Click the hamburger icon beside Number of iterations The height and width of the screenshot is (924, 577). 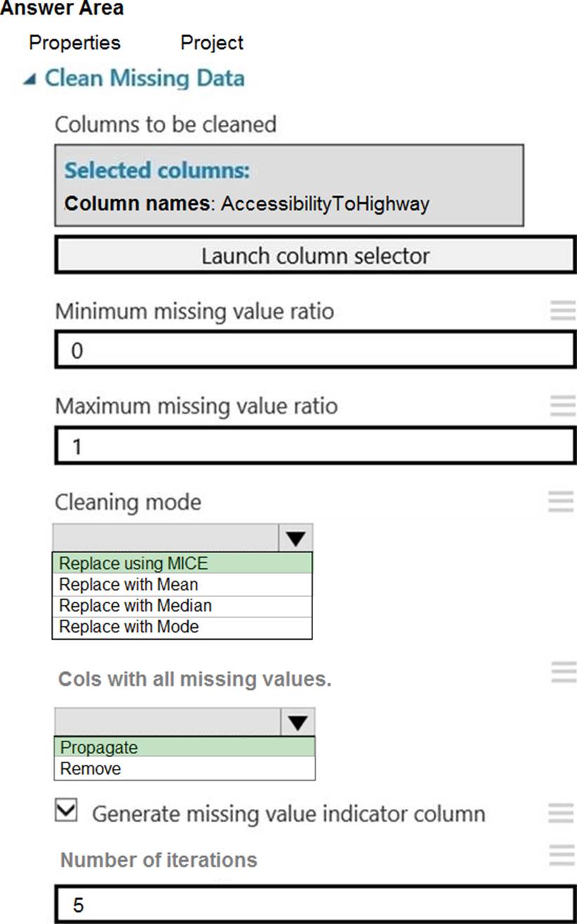tap(561, 855)
